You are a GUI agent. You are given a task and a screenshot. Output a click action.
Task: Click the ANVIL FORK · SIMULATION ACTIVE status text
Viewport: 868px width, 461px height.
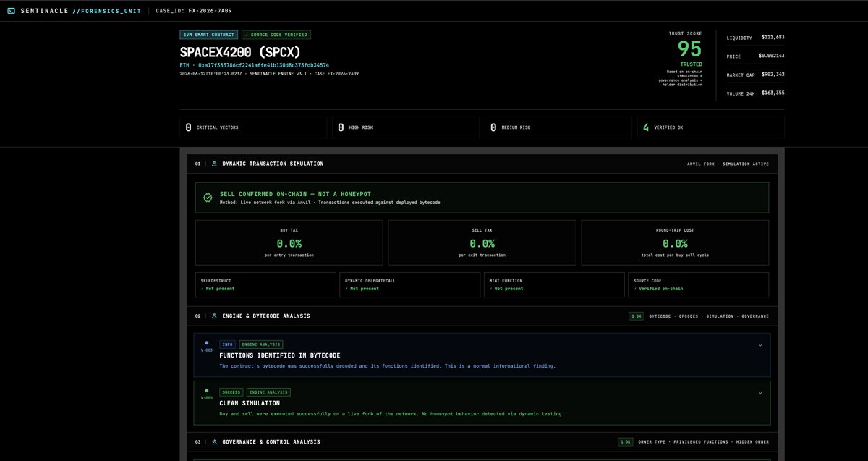728,164
